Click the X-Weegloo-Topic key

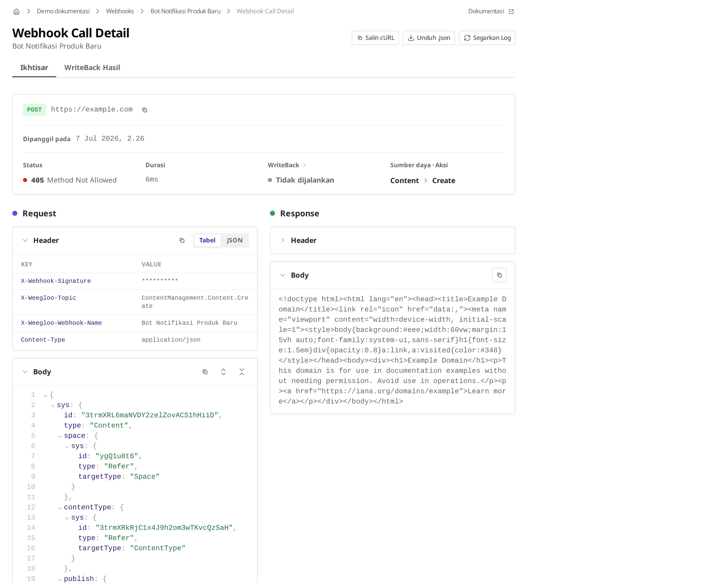[48, 298]
